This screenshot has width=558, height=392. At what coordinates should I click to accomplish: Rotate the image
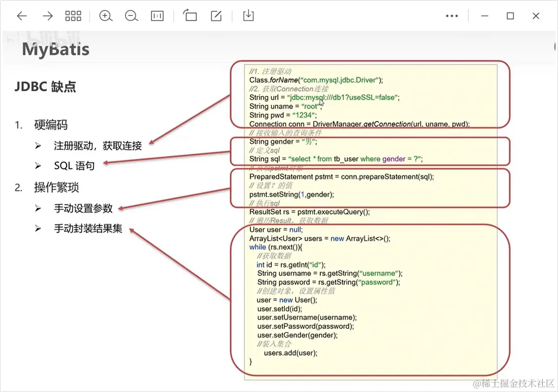pos(190,16)
